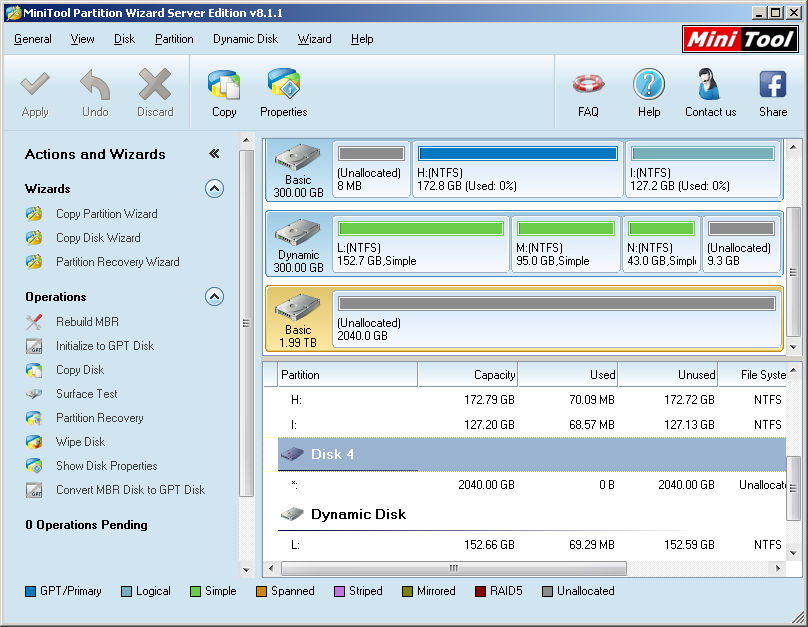Select the Basic 1.99 TB disk icon
Viewport: 808px width, 627px height.
(298, 307)
